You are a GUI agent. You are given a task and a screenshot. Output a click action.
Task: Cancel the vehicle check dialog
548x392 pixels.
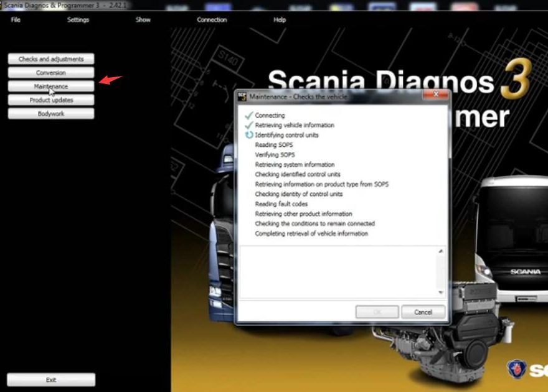pos(423,312)
